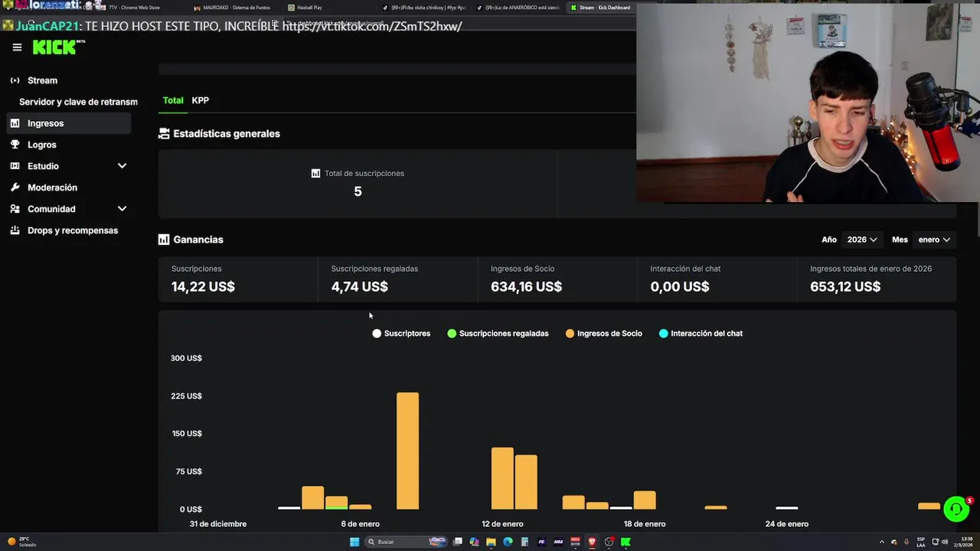
Task: Open the hamburger menu next to Kick logo
Action: click(x=17, y=47)
